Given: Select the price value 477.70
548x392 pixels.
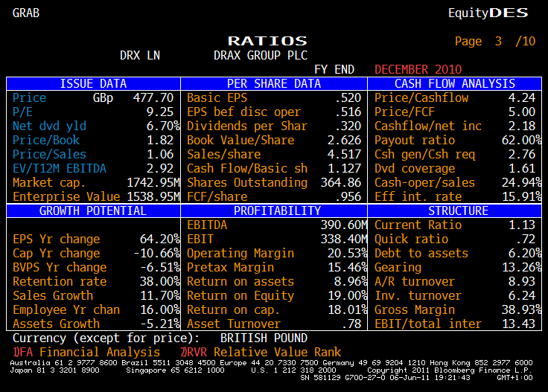Looking at the screenshot, I should click(x=153, y=97).
